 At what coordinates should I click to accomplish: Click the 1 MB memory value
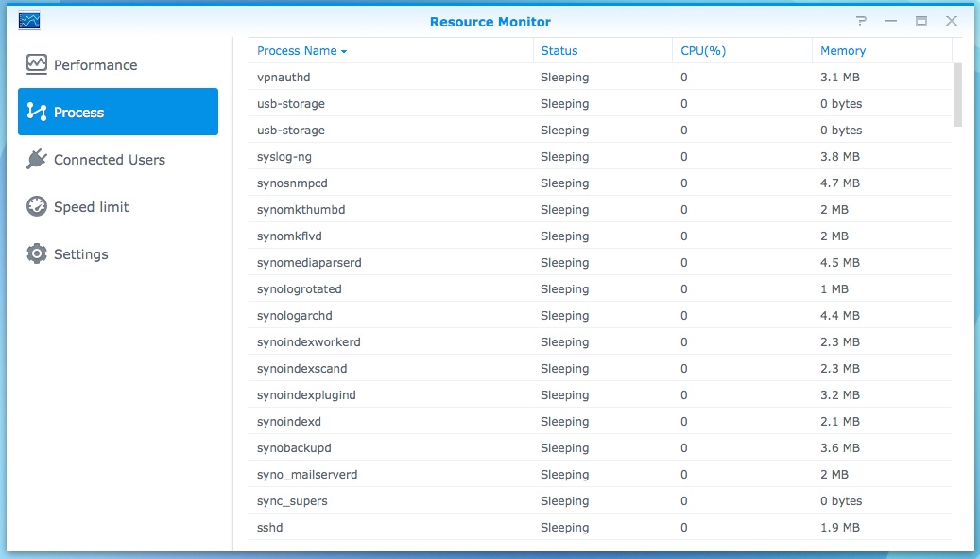coord(834,288)
